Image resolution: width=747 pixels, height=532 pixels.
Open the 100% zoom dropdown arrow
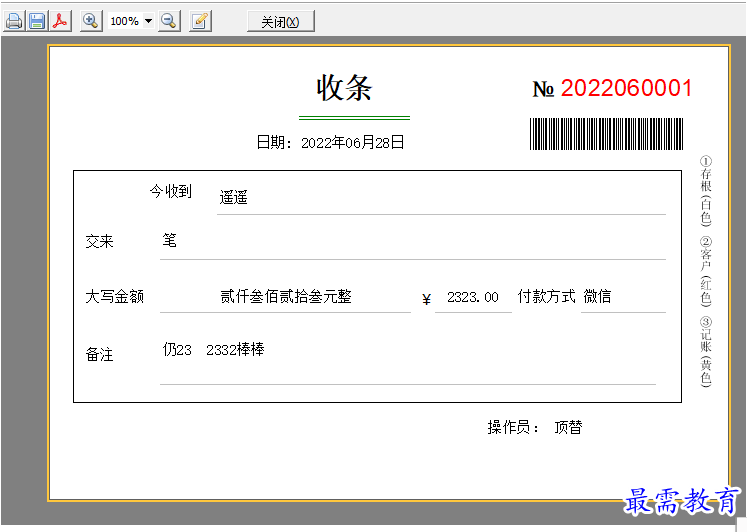click(149, 21)
